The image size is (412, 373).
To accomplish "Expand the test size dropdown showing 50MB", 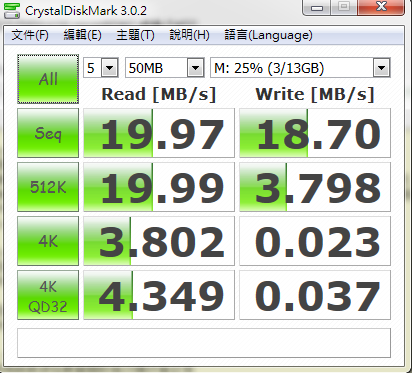I will point(195,68).
